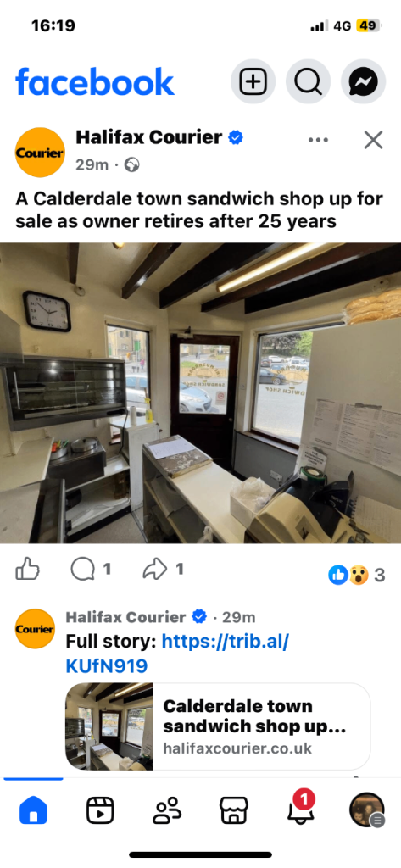Screen dimensions: 401x868
Task: Like the Halifax Courier post
Action: (28, 569)
